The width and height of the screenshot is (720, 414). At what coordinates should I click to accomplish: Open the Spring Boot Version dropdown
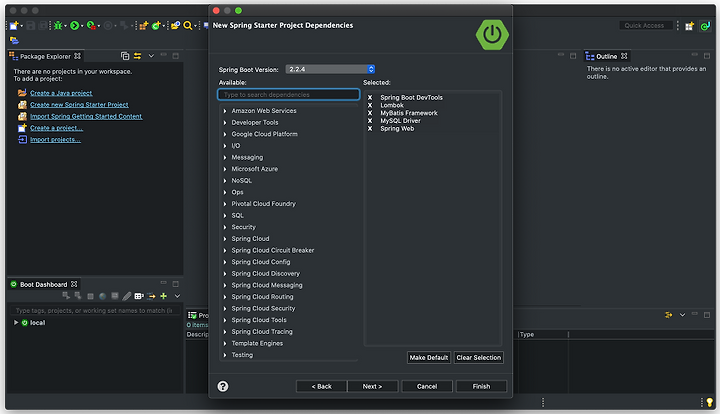(330, 69)
